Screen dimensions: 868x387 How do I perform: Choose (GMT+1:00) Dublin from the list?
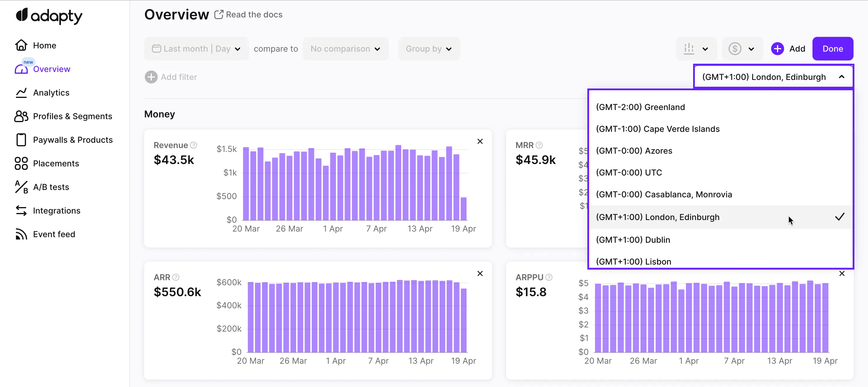tap(633, 240)
